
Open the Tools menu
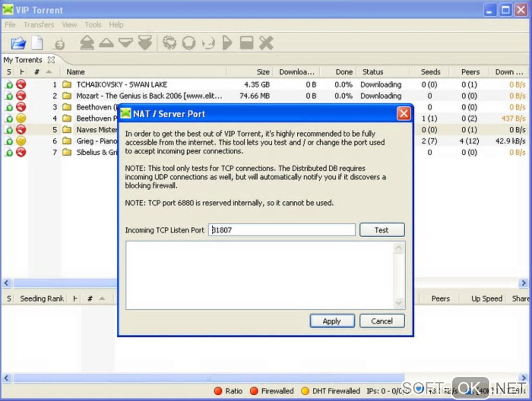click(x=93, y=25)
